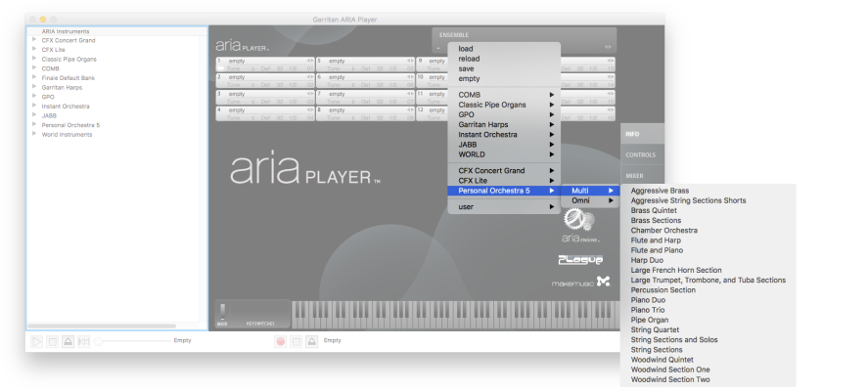Click the preset arrows on slot 2

(310, 77)
